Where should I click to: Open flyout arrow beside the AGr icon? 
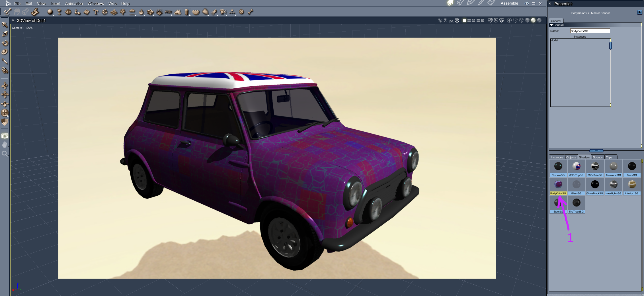172,15
